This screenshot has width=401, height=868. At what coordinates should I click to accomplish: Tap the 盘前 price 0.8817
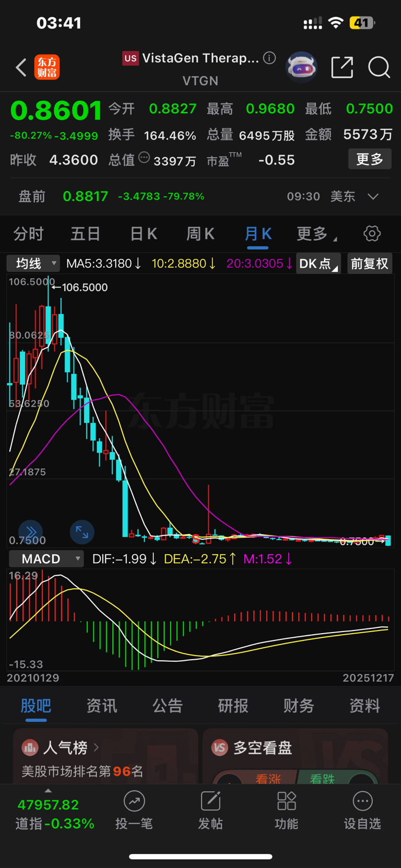tap(85, 196)
